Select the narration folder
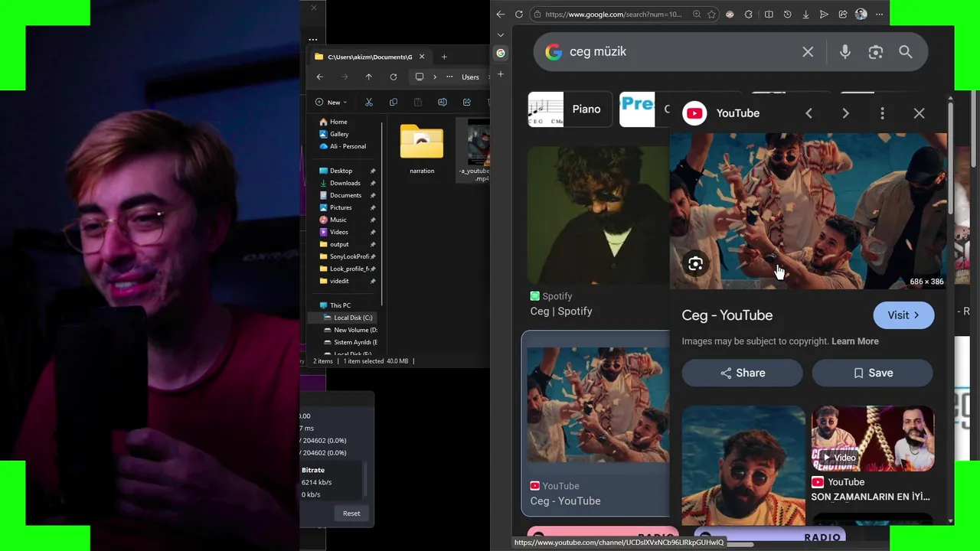Viewport: 980px width, 551px height. (422, 149)
